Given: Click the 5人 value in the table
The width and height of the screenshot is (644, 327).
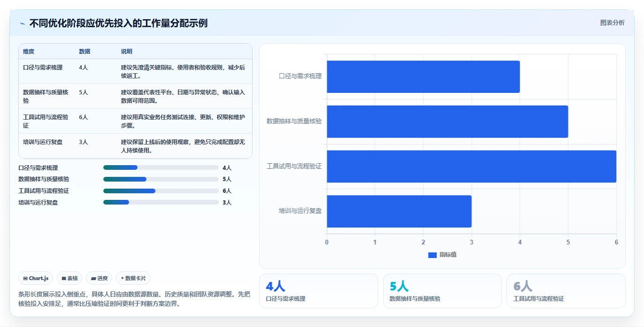Looking at the screenshot, I should coord(84,92).
